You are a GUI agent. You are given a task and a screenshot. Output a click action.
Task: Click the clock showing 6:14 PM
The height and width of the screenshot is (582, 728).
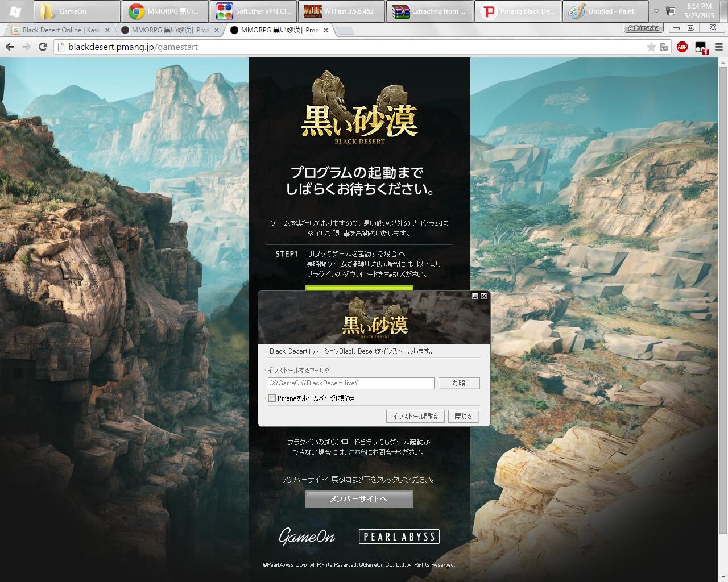click(x=700, y=11)
